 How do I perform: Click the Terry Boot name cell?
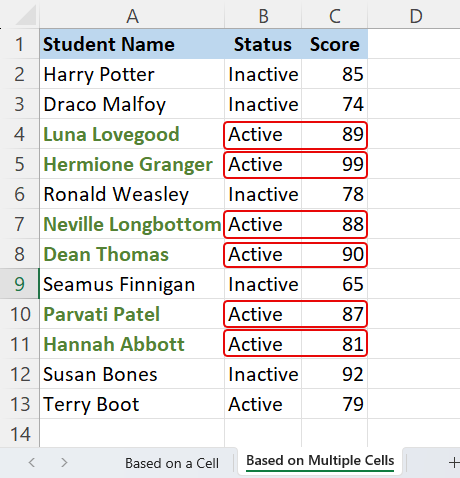132,404
